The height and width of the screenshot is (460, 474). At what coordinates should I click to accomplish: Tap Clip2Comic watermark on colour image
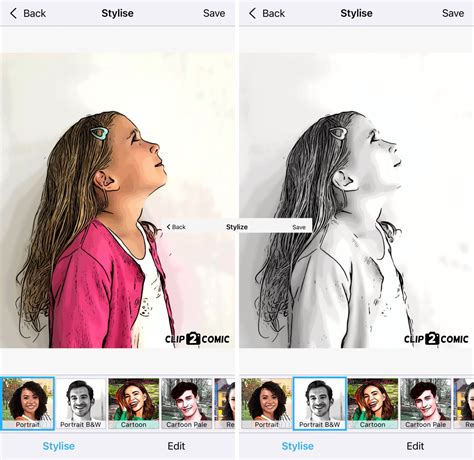tap(197, 339)
